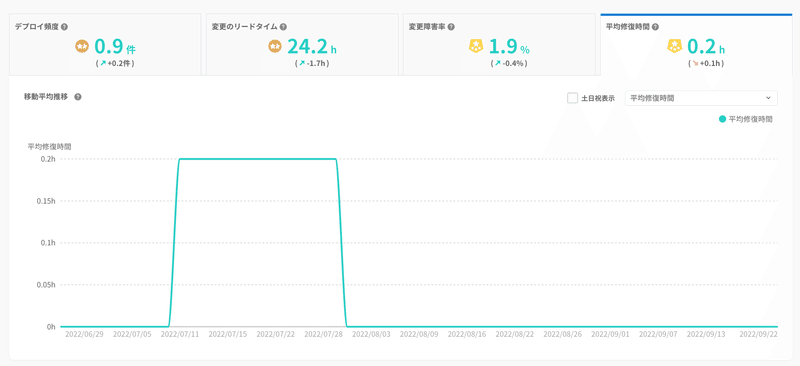Screen dimensions: 800x366
Task: Click the 2022/08/22 date label
Action: (515, 334)
